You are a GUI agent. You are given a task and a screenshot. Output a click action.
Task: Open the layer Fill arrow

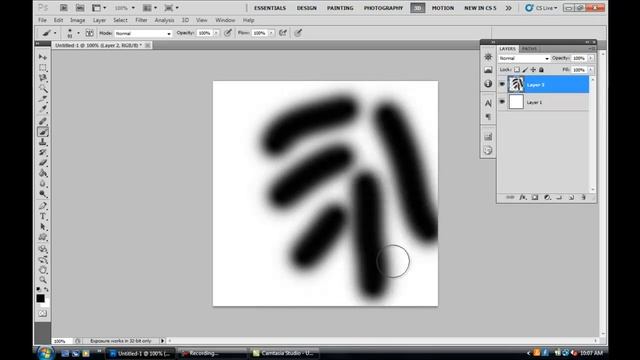pos(591,70)
